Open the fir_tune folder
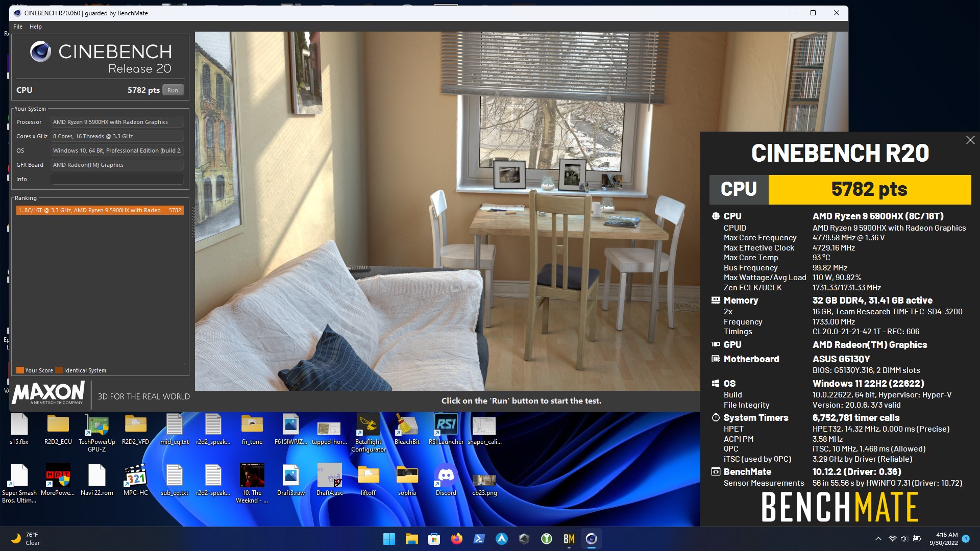 [x=252, y=429]
